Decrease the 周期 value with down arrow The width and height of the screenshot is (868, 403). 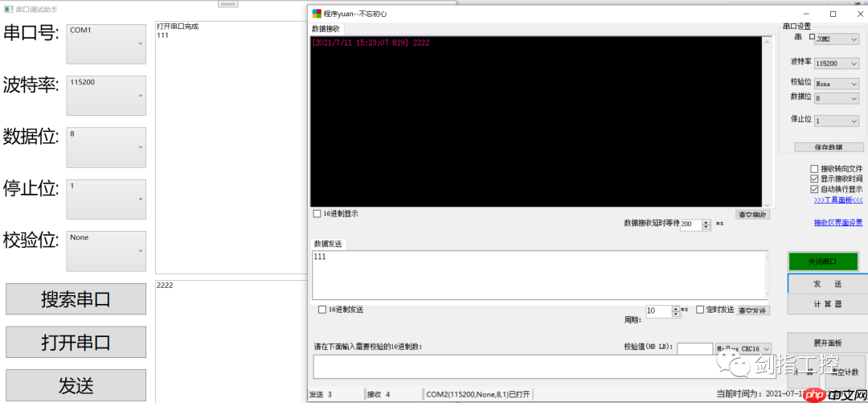coord(675,314)
